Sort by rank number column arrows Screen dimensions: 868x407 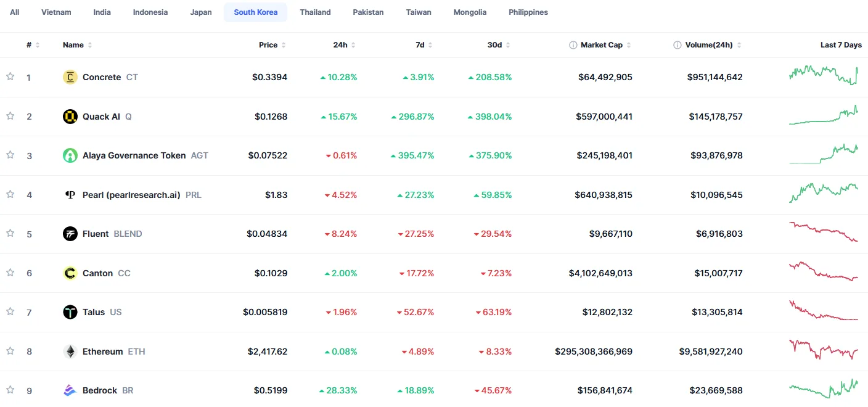[x=38, y=45]
